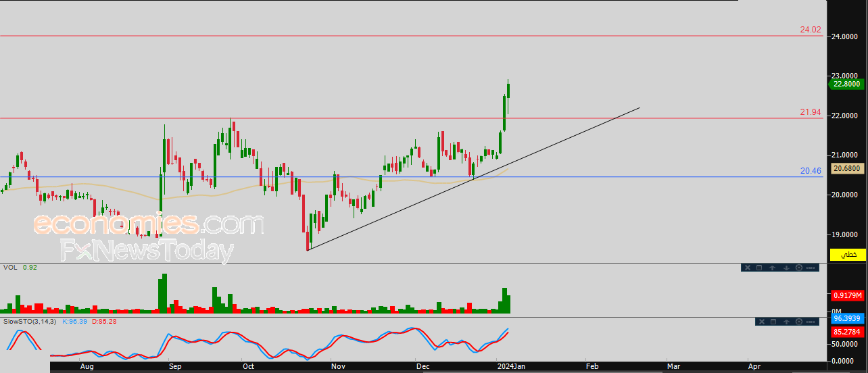Close the SlowSTO indicator panel
This screenshot has height=373, width=868.
(762, 322)
